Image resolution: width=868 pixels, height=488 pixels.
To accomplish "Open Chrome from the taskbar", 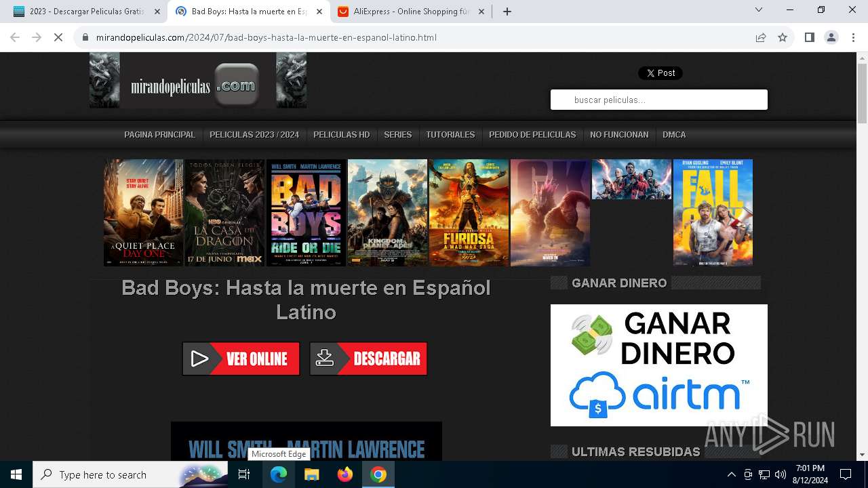I will 378,474.
